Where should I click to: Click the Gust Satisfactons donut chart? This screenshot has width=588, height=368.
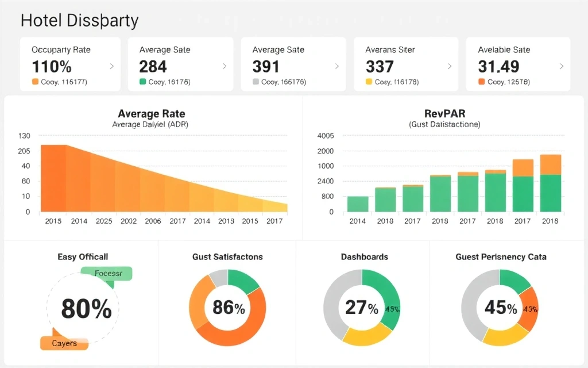227,308
